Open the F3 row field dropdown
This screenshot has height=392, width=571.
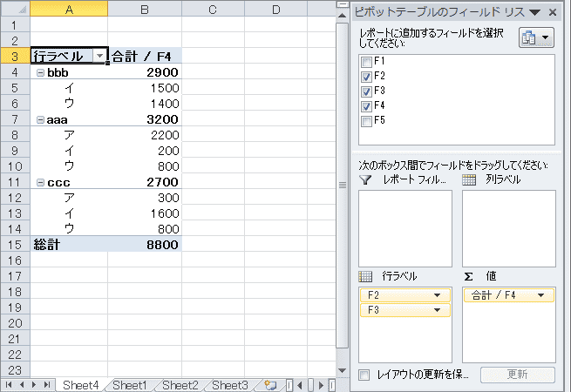(437, 310)
